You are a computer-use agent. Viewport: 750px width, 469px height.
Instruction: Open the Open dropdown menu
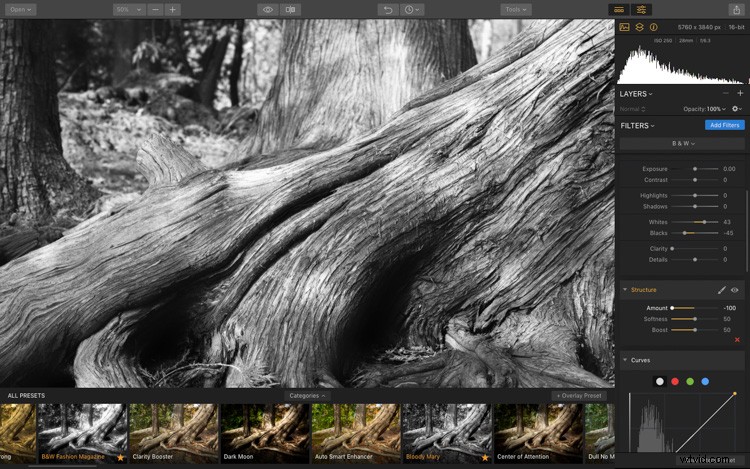(21, 10)
